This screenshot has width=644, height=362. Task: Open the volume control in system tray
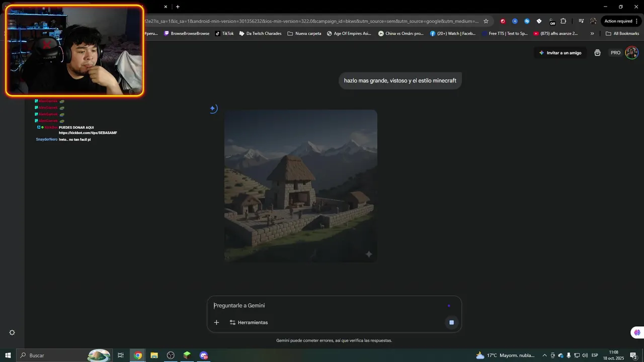[585, 355]
